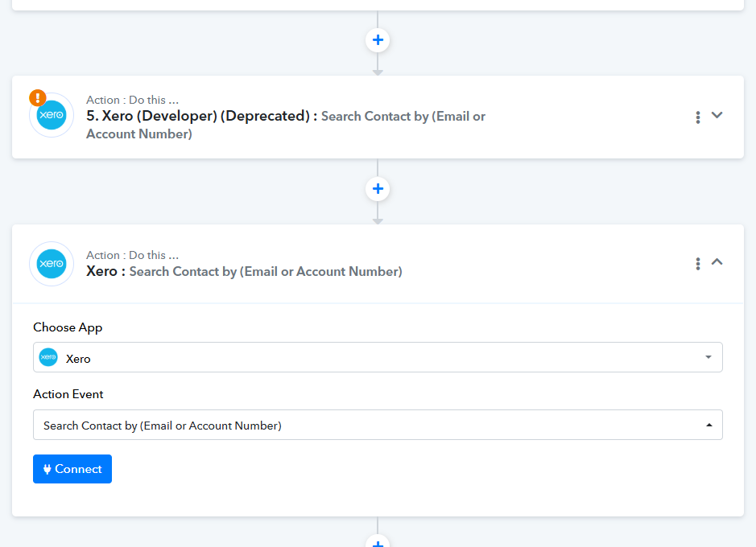Click the Connect button

(72, 469)
